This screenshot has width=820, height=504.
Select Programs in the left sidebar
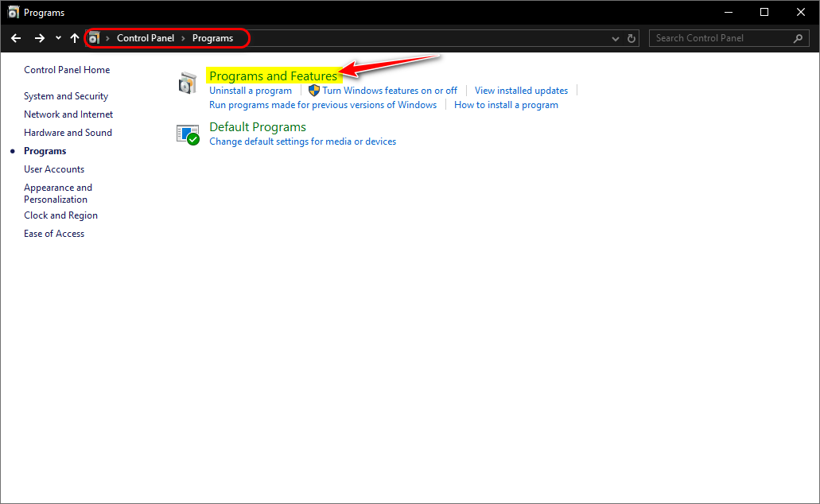[x=45, y=151]
